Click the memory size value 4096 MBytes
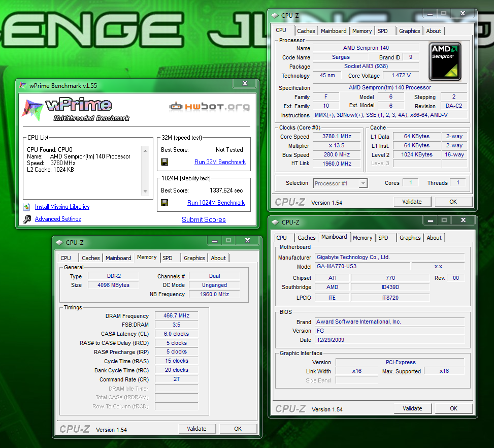This screenshot has height=448, width=494. pos(113,285)
